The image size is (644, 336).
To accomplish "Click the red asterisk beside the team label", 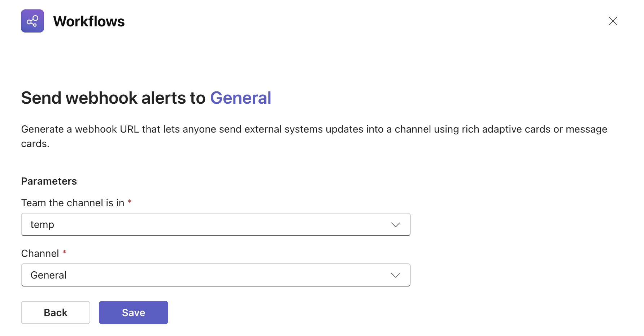I will point(130,202).
